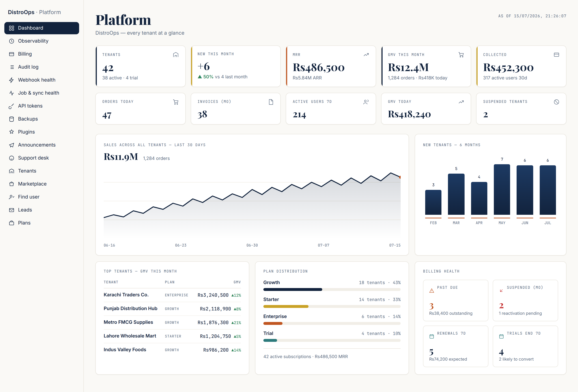Click the Support desk smiley icon
The height and width of the screenshot is (392, 578).
[11, 158]
